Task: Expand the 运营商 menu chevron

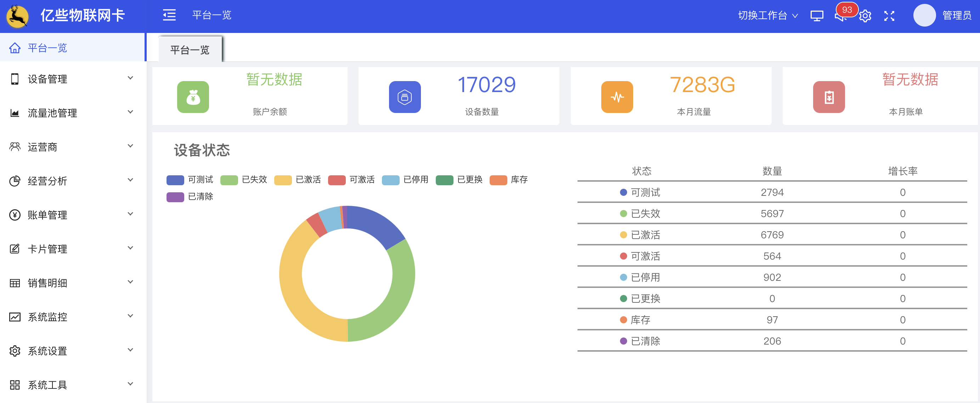Action: (x=130, y=146)
